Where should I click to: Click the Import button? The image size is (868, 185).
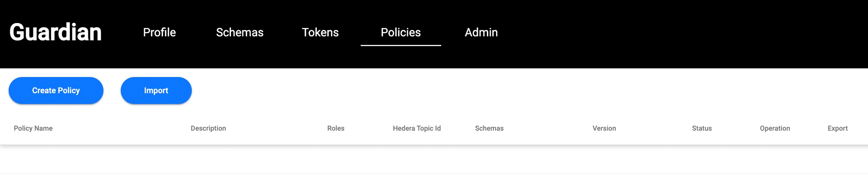(x=156, y=91)
